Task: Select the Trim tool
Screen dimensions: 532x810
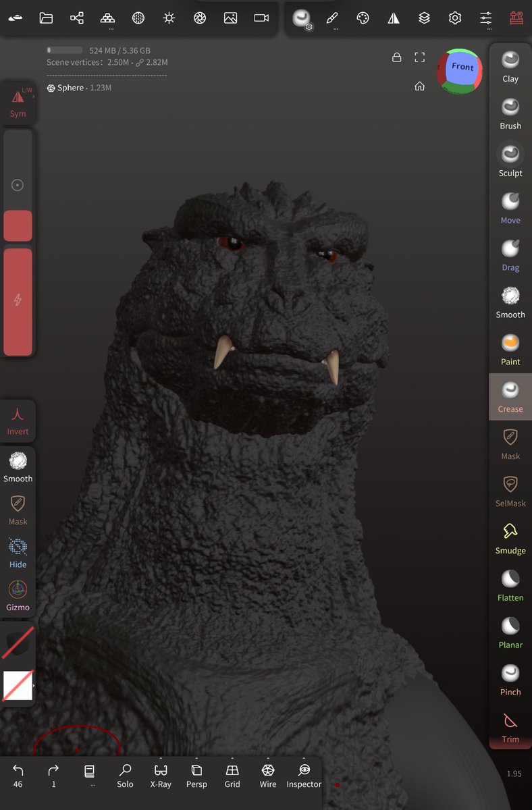Action: pyautogui.click(x=510, y=727)
